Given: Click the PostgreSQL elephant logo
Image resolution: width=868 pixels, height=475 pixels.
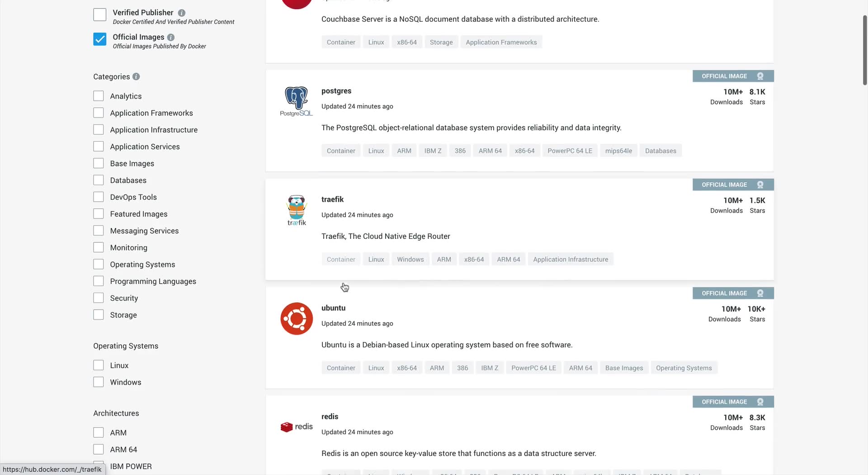Looking at the screenshot, I should [x=297, y=101].
